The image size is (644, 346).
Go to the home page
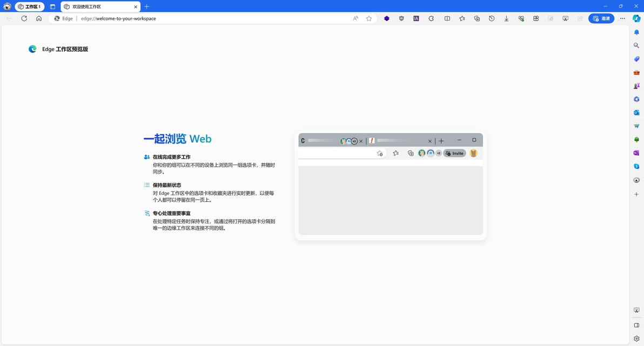(39, 18)
